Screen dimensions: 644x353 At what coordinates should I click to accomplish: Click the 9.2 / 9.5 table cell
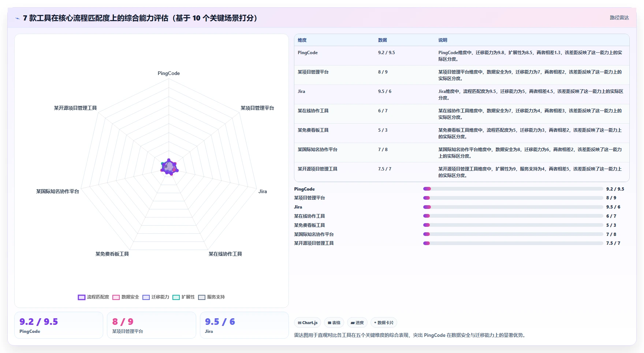click(x=386, y=53)
